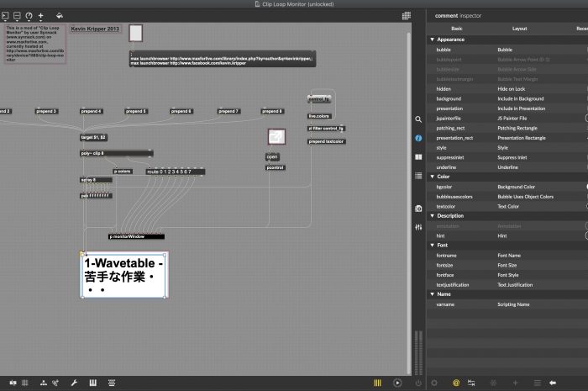Click the Kevin Kripper 2013 link
The width and height of the screenshot is (588, 391).
coord(95,29)
